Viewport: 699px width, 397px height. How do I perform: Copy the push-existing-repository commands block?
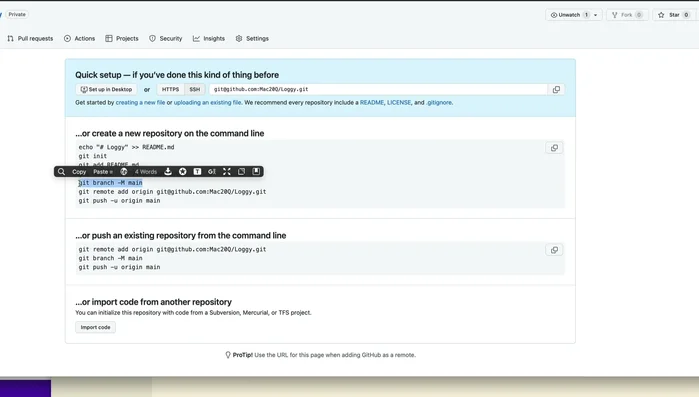554,250
